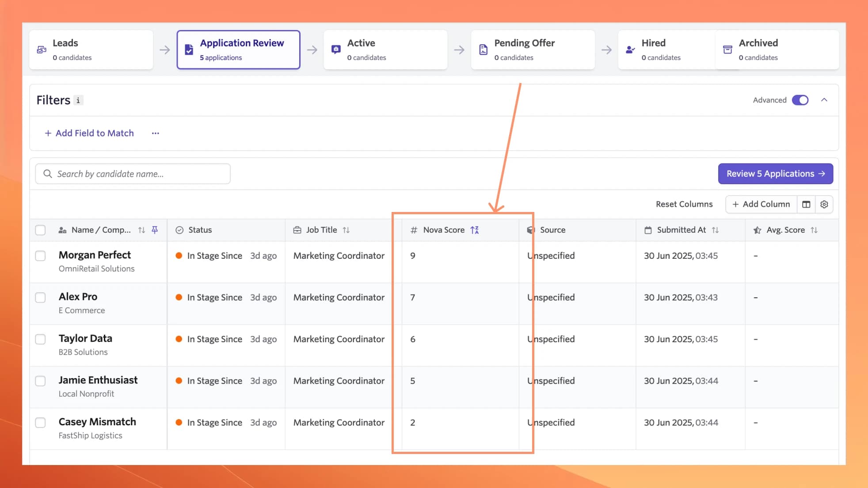Click Jamie Enthusiast's In Stage Since status
Screen dimensions: 868x488
tap(215, 381)
